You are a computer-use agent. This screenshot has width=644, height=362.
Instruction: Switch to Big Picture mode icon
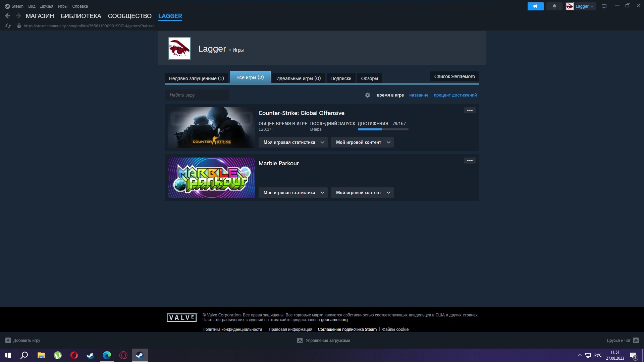click(x=604, y=6)
